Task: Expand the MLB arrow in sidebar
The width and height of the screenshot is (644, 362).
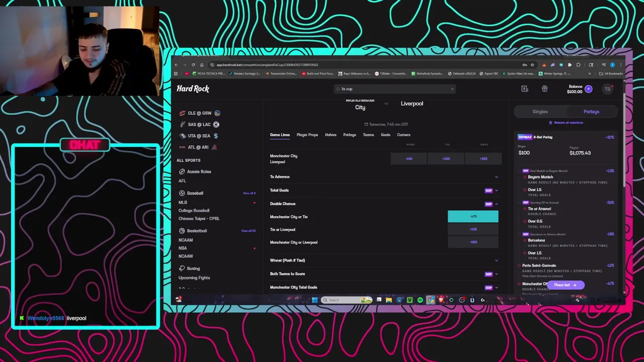Action: [x=255, y=203]
